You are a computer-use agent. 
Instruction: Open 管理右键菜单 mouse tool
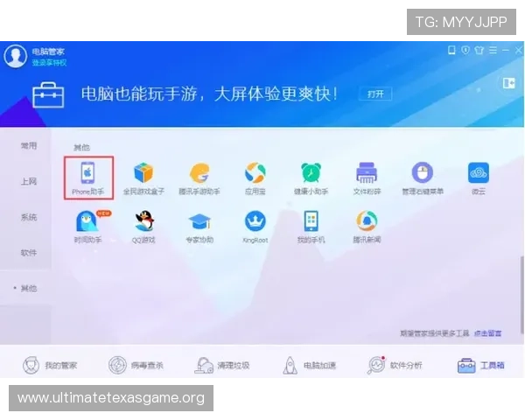pos(423,178)
